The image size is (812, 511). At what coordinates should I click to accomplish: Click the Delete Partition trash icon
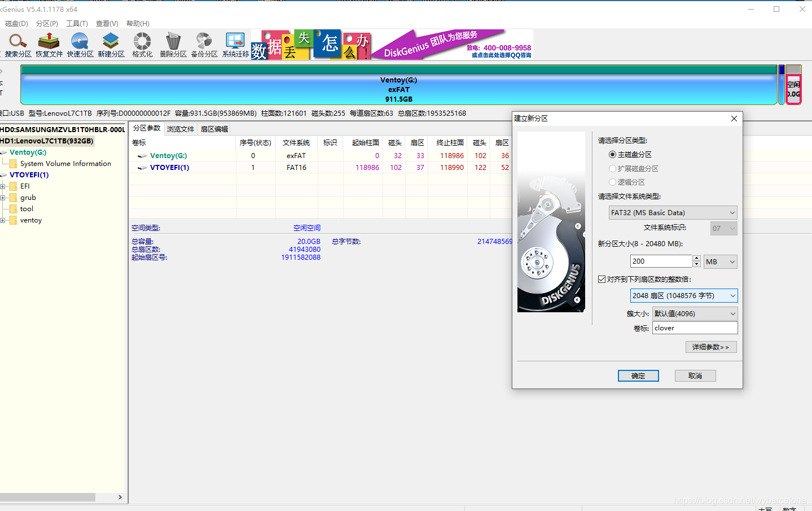173,45
